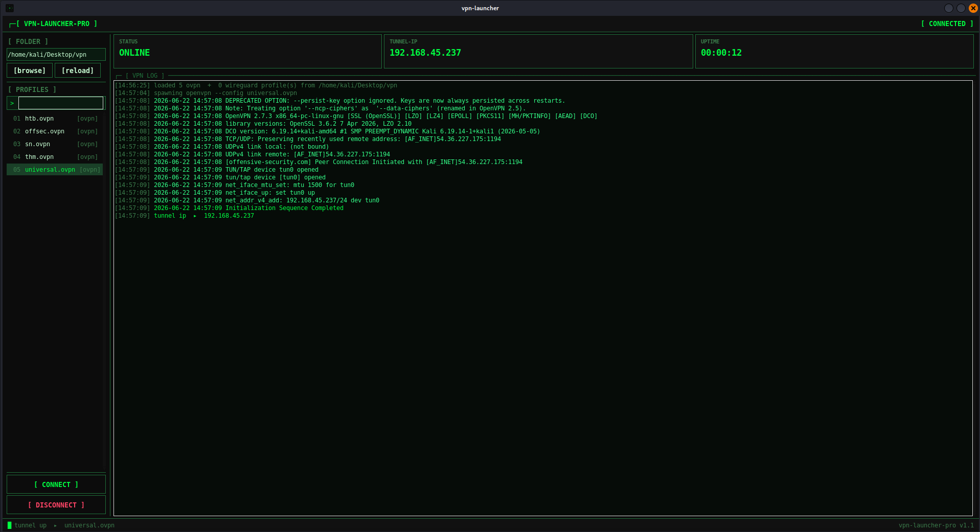Viewport: 980px width, 532px height.
Task: Click the 'library versions: OpenSSL' log line
Action: [263, 124]
